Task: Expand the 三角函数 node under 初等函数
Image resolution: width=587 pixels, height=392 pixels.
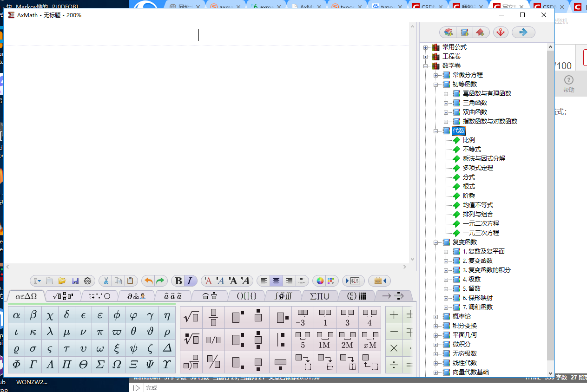Action: [x=445, y=103]
